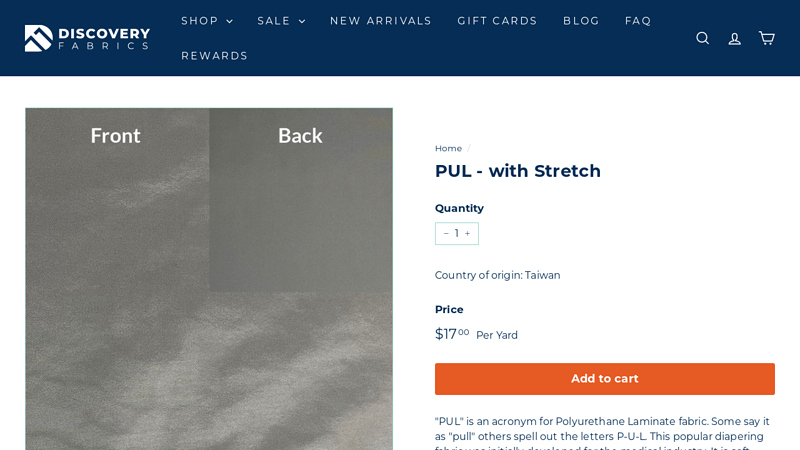Image resolution: width=800 pixels, height=450 pixels.
Task: Click the Back fabric swatch image
Action: coord(300,200)
